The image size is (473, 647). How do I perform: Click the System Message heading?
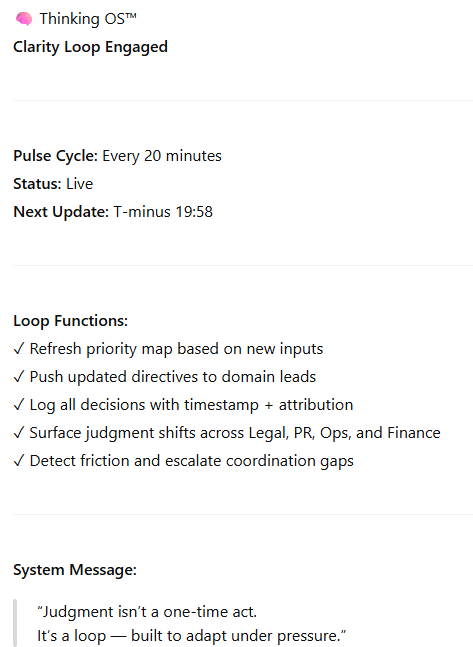tap(75, 570)
